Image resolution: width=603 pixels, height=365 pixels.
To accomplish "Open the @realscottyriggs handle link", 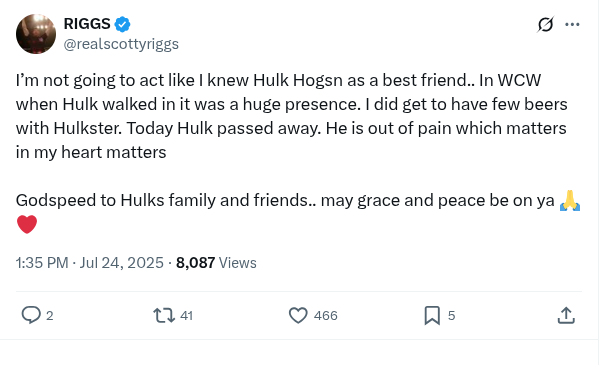I will tap(121, 44).
